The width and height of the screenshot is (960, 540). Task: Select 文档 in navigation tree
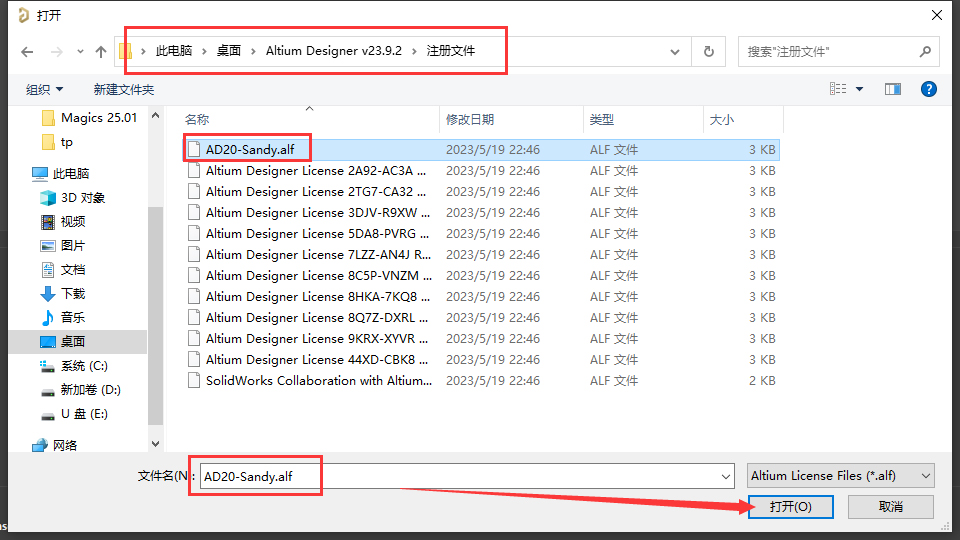click(x=62, y=269)
